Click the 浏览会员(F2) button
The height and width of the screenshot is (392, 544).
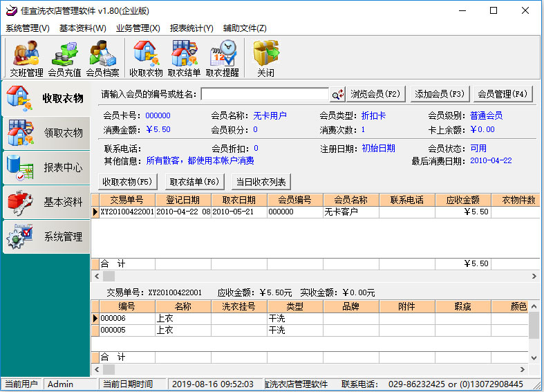pos(376,94)
